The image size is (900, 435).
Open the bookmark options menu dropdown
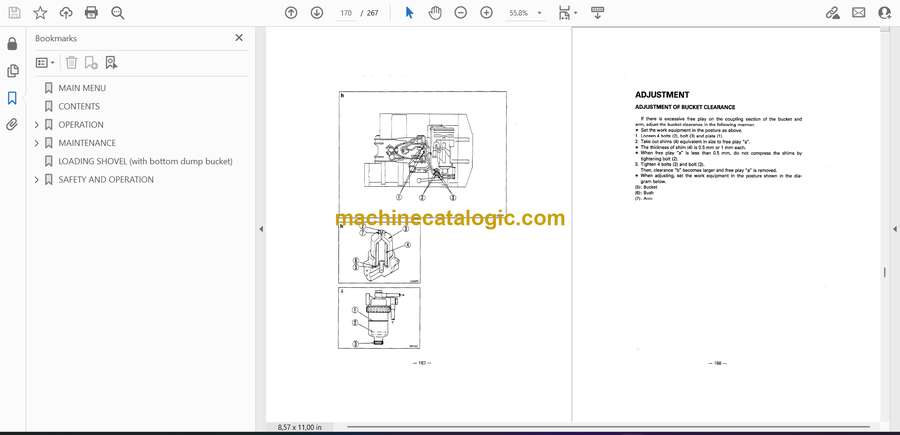pyautogui.click(x=45, y=63)
